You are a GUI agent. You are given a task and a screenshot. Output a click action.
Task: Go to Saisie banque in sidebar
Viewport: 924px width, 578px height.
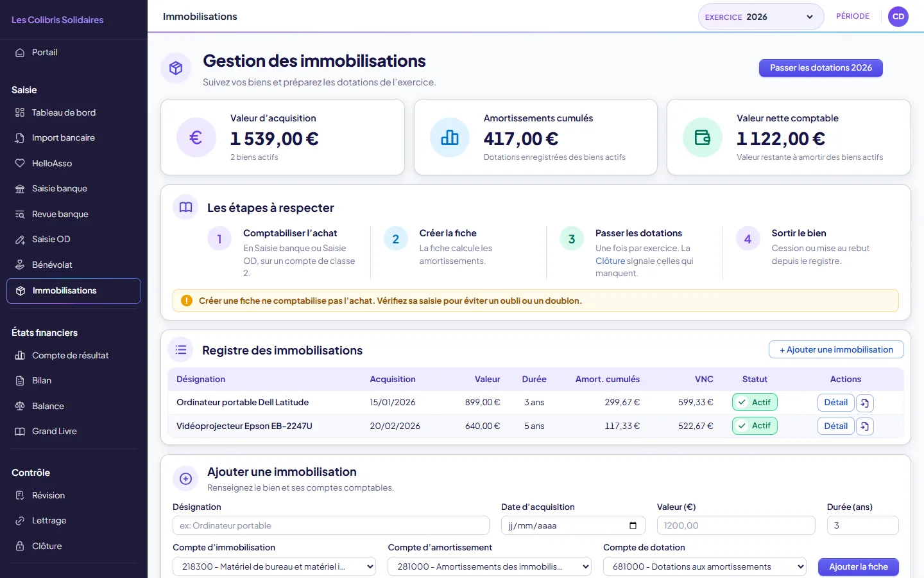coord(74,189)
